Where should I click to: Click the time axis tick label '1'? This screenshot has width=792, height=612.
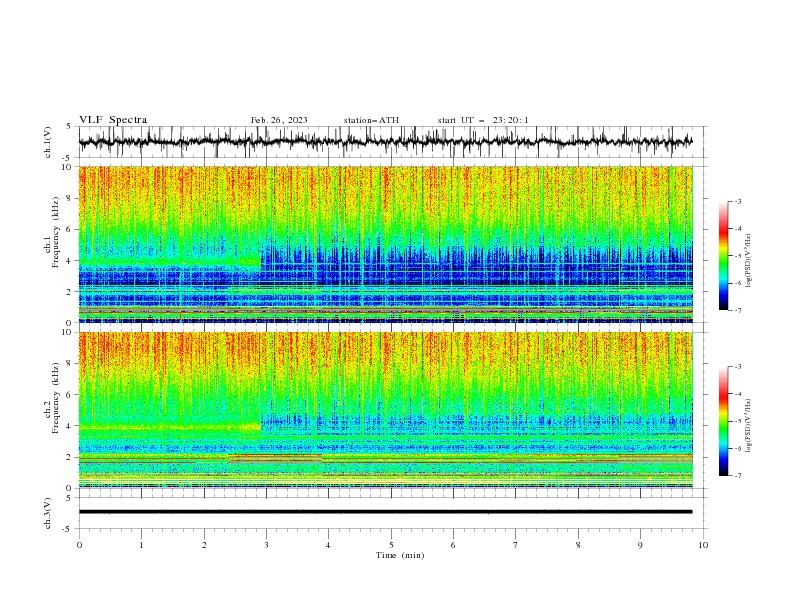pos(141,545)
